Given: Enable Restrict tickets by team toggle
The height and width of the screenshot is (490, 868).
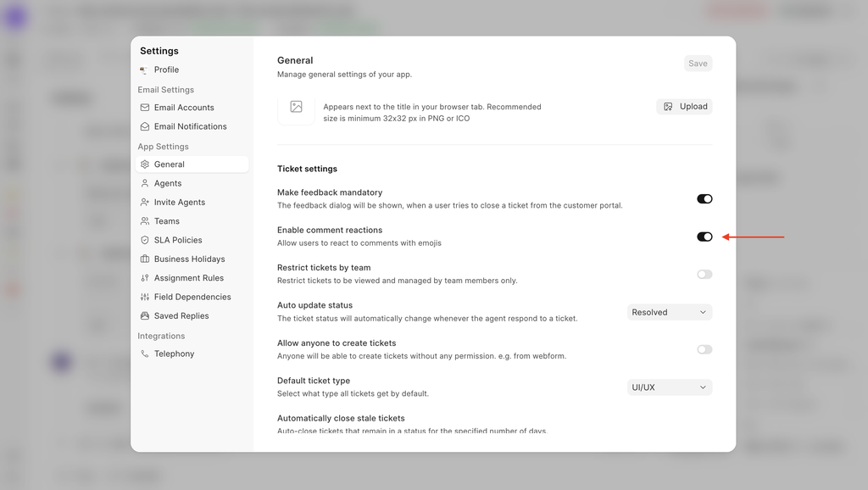Looking at the screenshot, I should tap(704, 275).
